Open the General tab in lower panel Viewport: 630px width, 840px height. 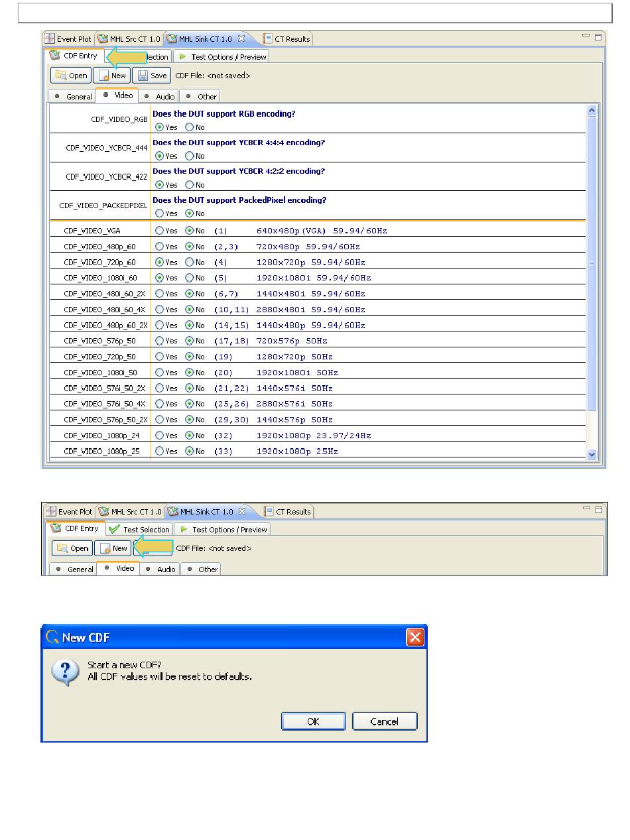click(x=74, y=570)
